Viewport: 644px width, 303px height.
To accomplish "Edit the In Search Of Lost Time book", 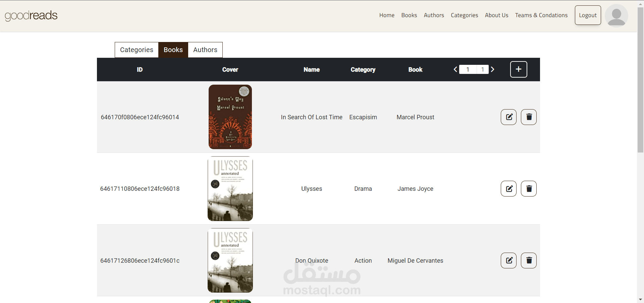I will pos(508,117).
